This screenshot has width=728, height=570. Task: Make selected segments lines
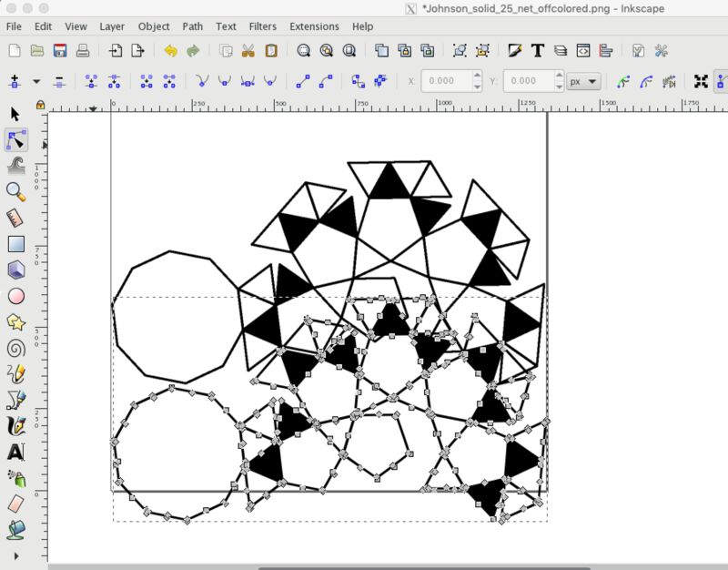(x=303, y=81)
